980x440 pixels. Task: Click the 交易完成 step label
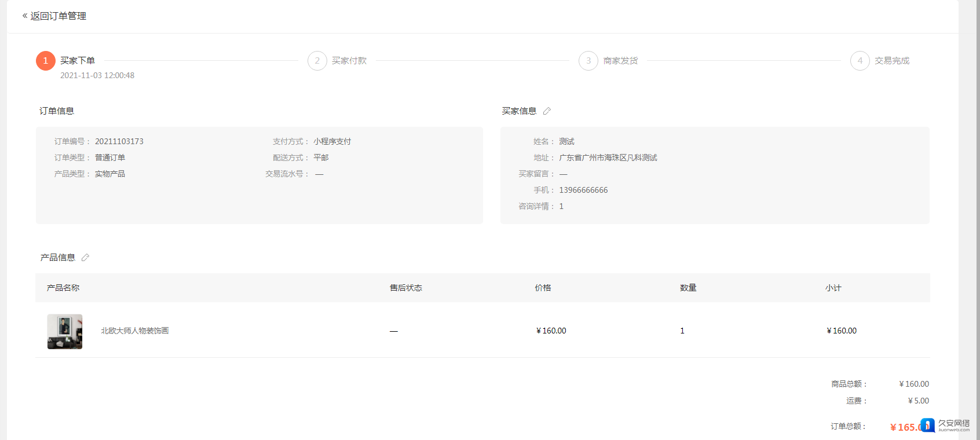coord(892,61)
